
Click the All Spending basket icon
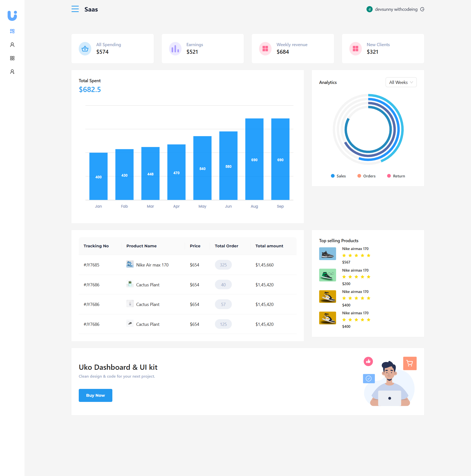85,49
